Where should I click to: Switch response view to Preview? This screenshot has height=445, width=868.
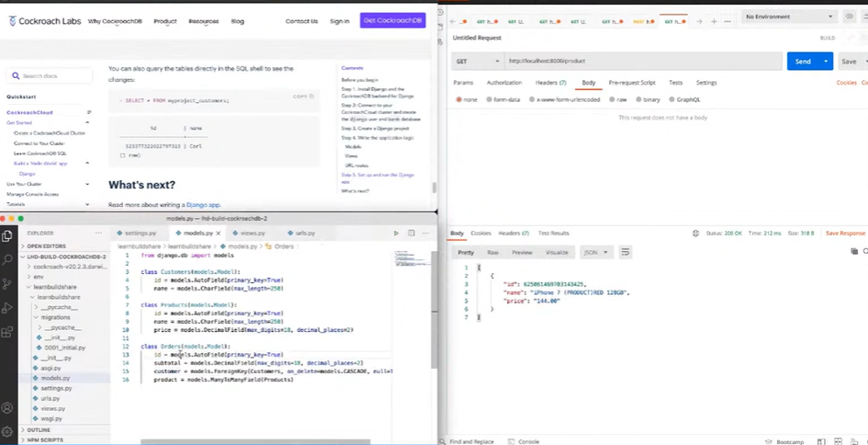click(x=522, y=252)
